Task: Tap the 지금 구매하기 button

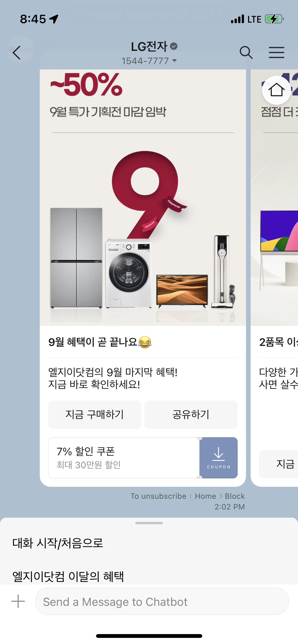Action: [x=94, y=415]
